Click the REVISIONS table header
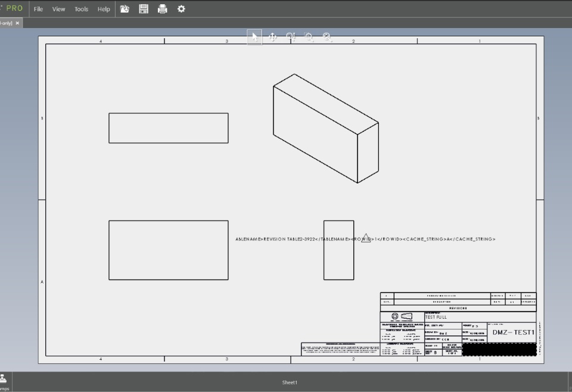The width and height of the screenshot is (572, 392). (x=458, y=308)
